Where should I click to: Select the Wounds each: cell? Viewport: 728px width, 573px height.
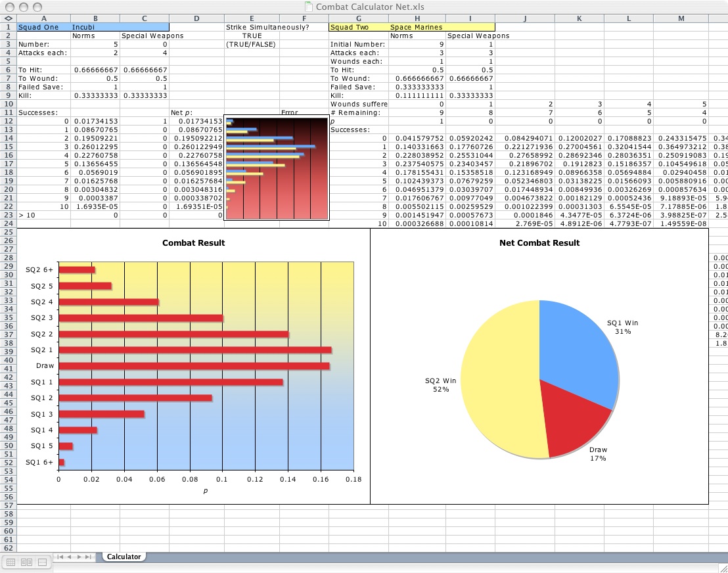[359, 61]
